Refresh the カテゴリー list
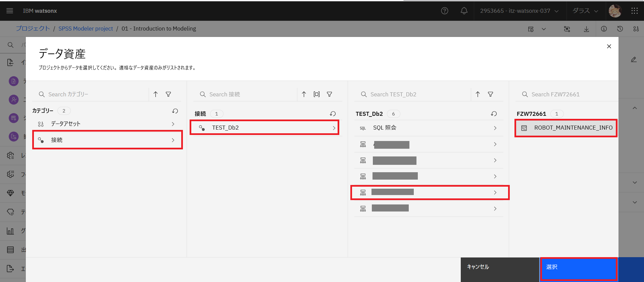The height and width of the screenshot is (282, 644). 175,111
